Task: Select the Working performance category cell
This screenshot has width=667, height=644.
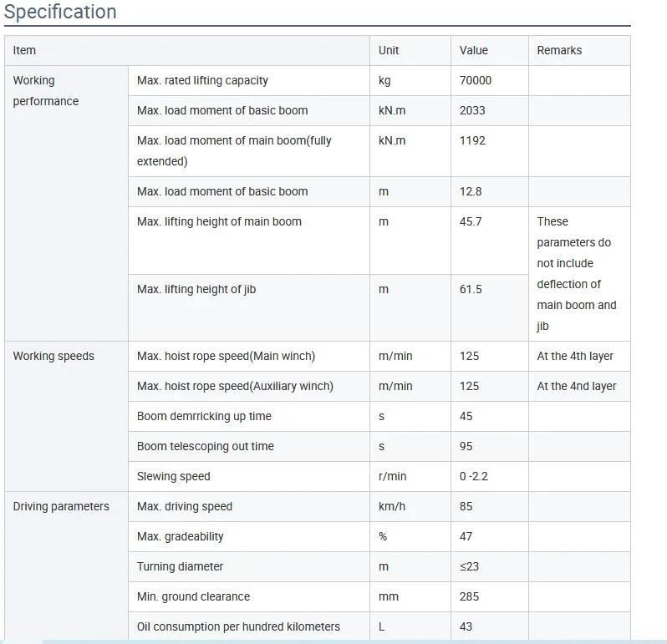Action: (x=66, y=203)
